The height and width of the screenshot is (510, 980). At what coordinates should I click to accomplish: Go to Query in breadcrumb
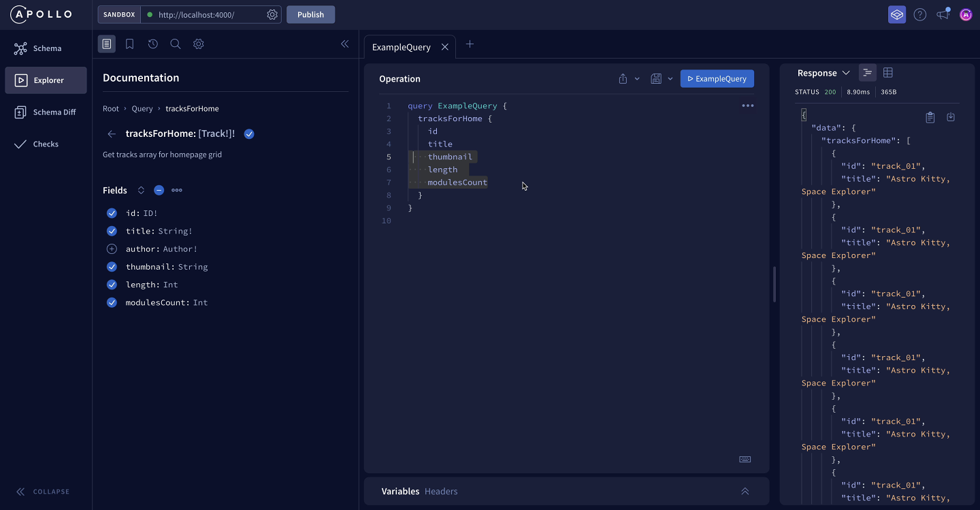[x=142, y=109]
